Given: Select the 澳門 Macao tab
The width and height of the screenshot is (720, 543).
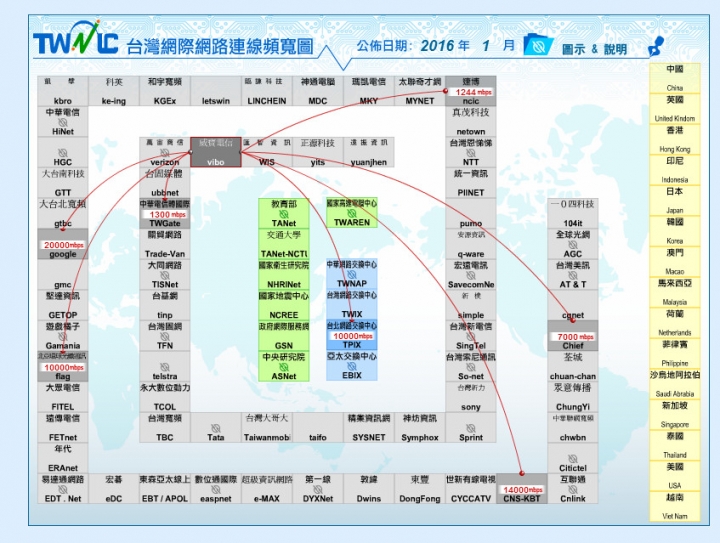Looking at the screenshot, I should pos(675,262).
